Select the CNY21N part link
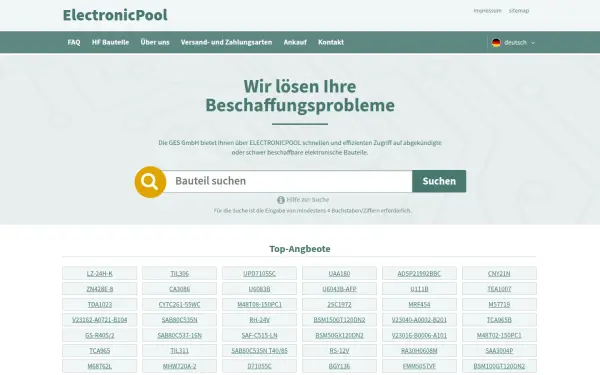 click(499, 274)
